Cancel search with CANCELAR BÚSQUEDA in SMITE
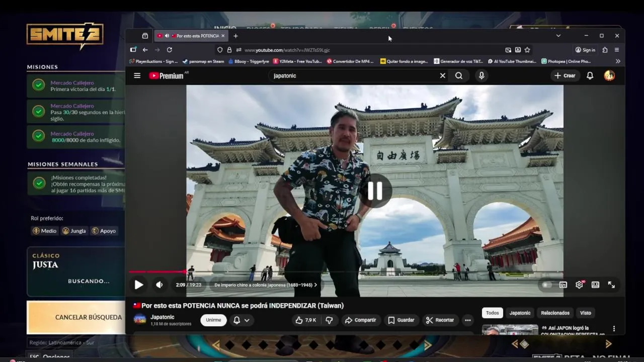Screen dimensions: 644x362 pyautogui.click(x=75, y=317)
